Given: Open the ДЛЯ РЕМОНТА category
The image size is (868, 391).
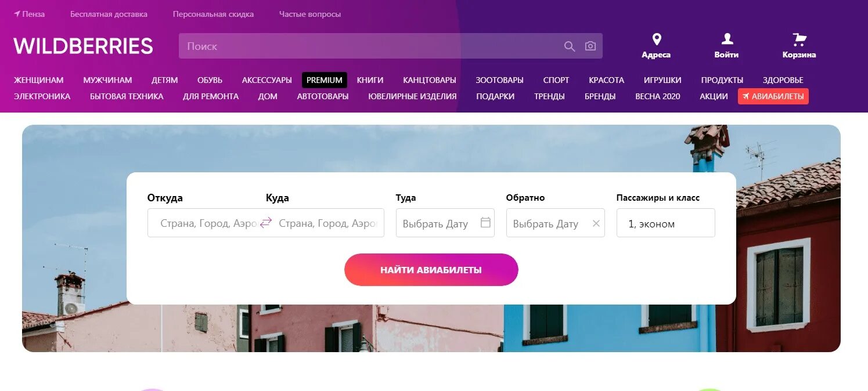Looking at the screenshot, I should click(x=211, y=96).
